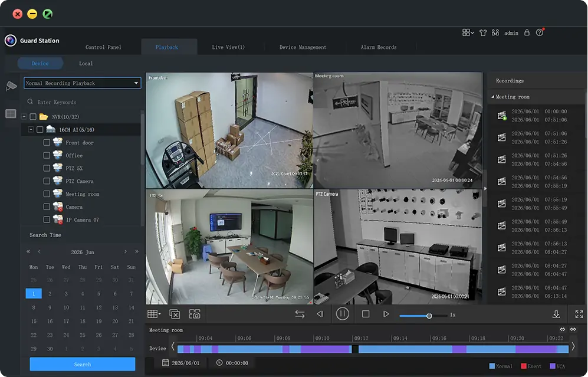Click the VCA legend color swatch
Screen dimensions: 588x377
[x=553, y=366]
